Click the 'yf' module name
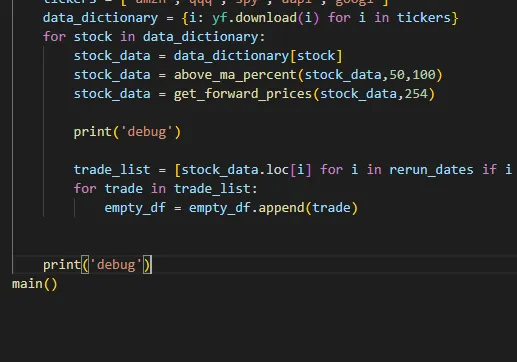 (x=220, y=18)
